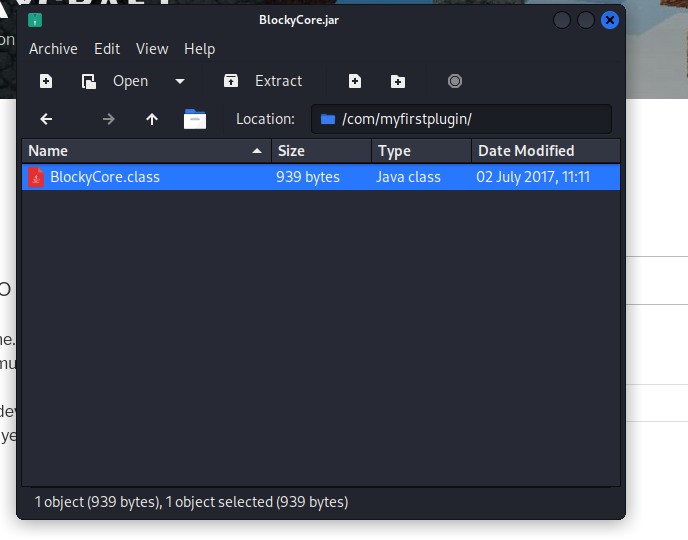Go back to the previous location
This screenshot has height=540, width=688.
click(46, 119)
